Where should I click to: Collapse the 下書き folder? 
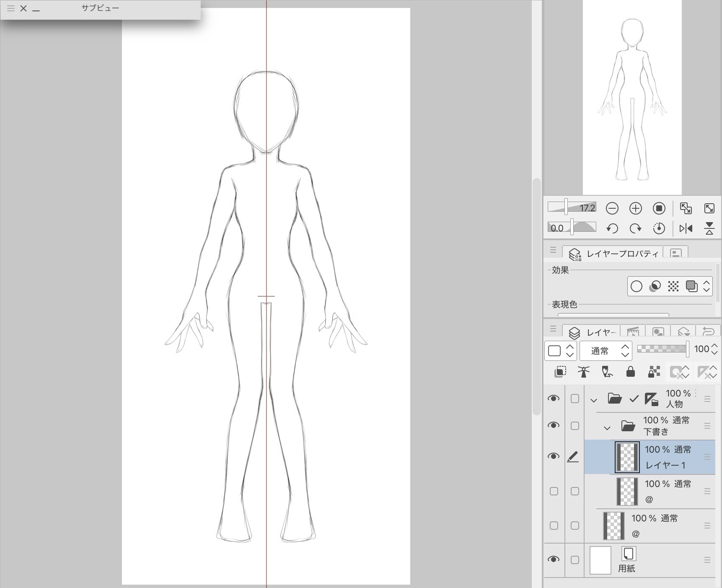(x=607, y=428)
